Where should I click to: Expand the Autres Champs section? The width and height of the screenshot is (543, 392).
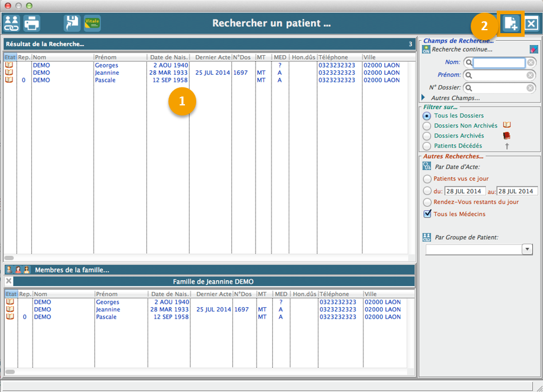(423, 98)
